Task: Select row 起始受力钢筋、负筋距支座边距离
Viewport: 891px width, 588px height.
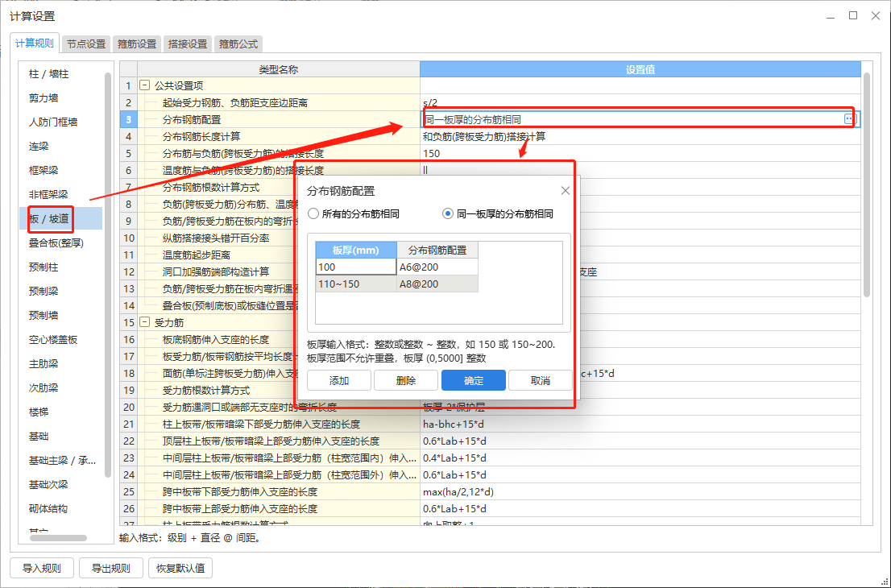Action: pyautogui.click(x=279, y=102)
